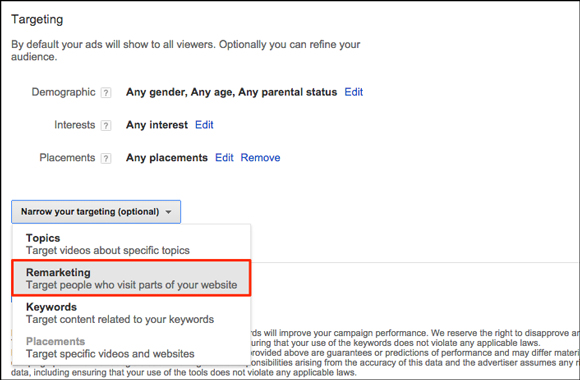Open the help icon next to Placements label

[106, 158]
